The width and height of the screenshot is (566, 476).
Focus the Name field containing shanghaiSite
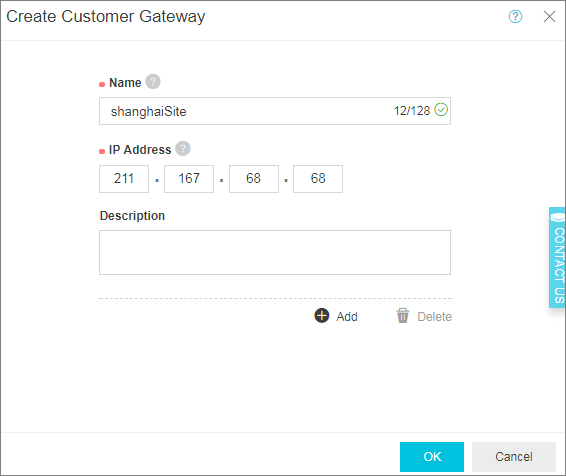click(x=275, y=111)
